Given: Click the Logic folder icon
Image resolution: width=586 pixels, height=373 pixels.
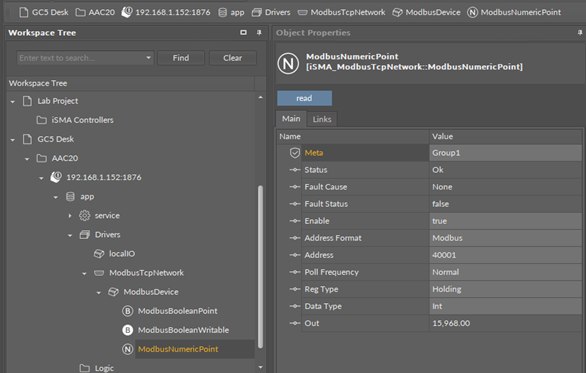Looking at the screenshot, I should (84, 368).
